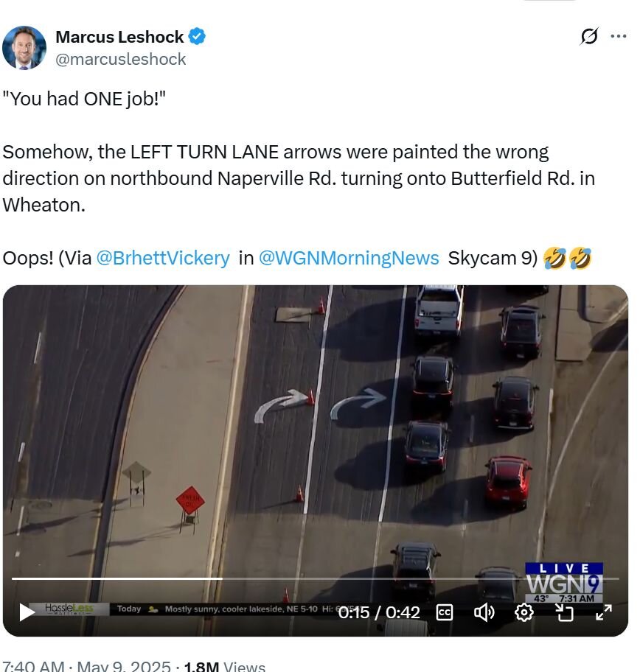Enable picture-in-picture mode icon
Screen dimensions: 640x672
point(563,612)
